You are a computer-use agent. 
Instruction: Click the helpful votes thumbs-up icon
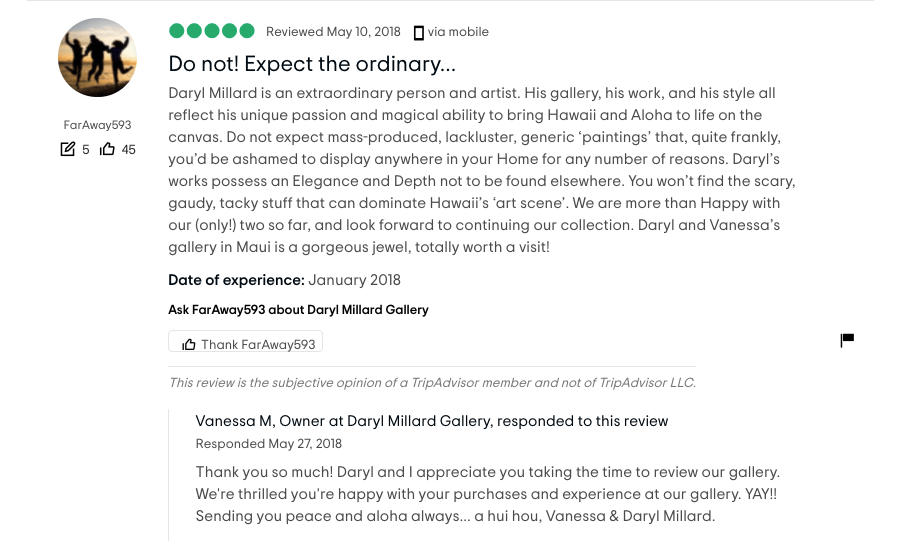(x=107, y=150)
